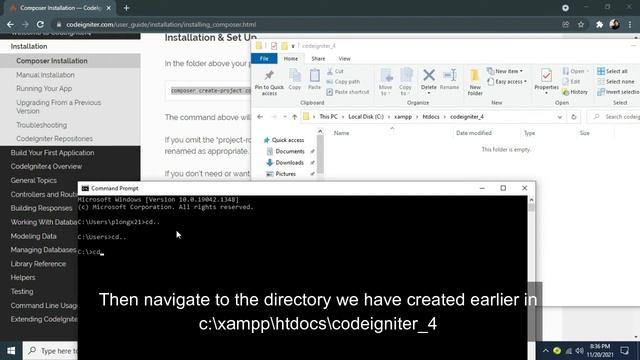
Task: Click Select none in ribbon
Action: pos(616,82)
